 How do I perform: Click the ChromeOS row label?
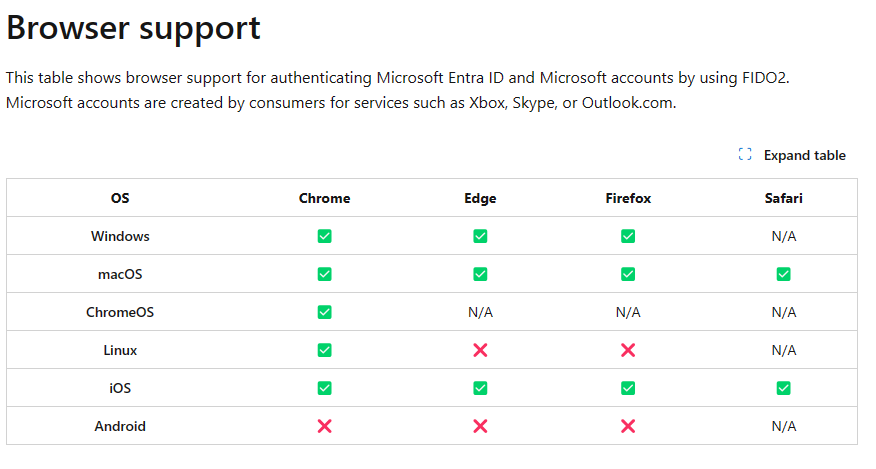pyautogui.click(x=120, y=312)
